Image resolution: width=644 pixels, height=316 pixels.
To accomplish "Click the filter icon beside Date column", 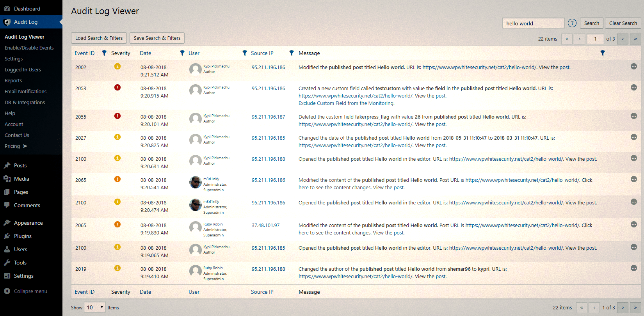I will click(x=182, y=53).
